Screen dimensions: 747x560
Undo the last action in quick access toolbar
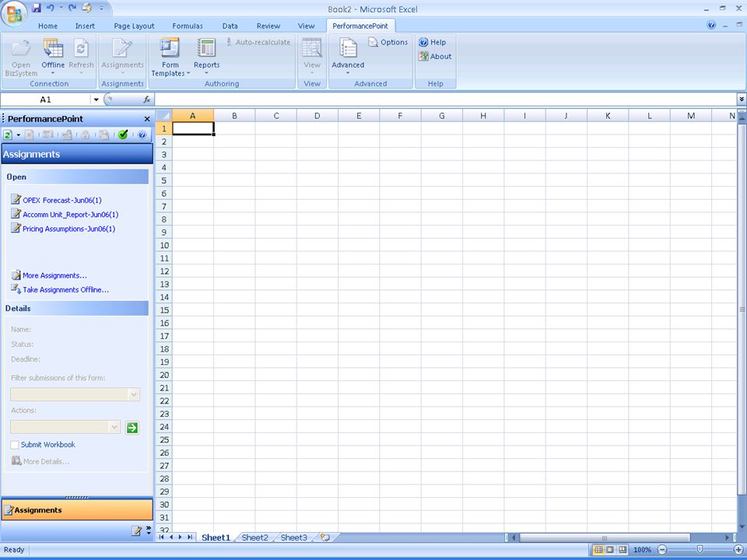click(x=51, y=8)
